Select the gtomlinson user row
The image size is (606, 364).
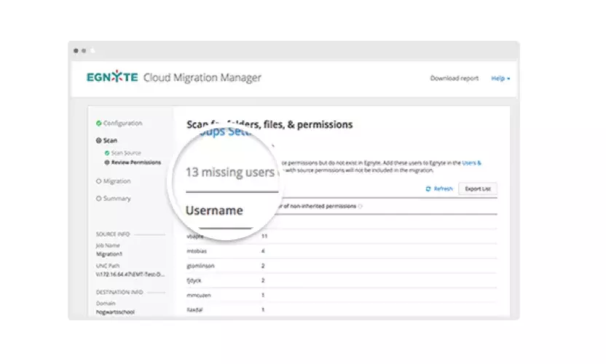point(342,266)
